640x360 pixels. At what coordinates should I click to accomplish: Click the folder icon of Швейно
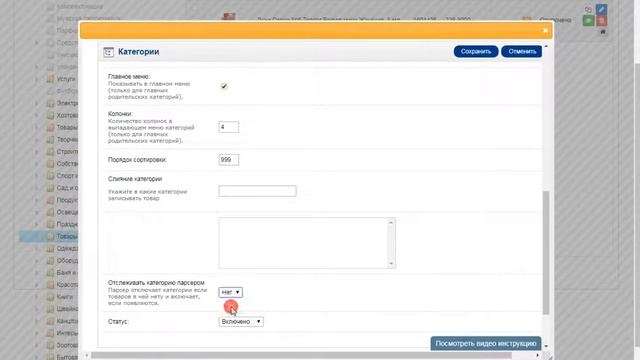(50, 309)
